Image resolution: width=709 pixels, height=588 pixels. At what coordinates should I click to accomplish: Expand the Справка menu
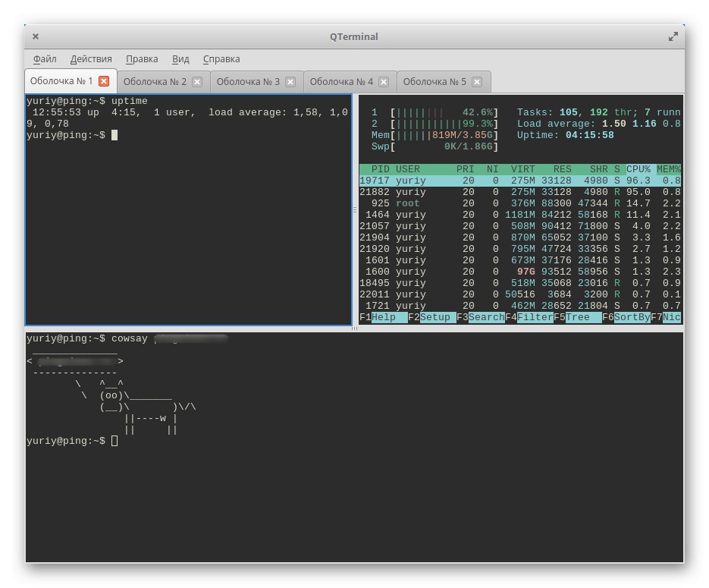click(x=221, y=59)
